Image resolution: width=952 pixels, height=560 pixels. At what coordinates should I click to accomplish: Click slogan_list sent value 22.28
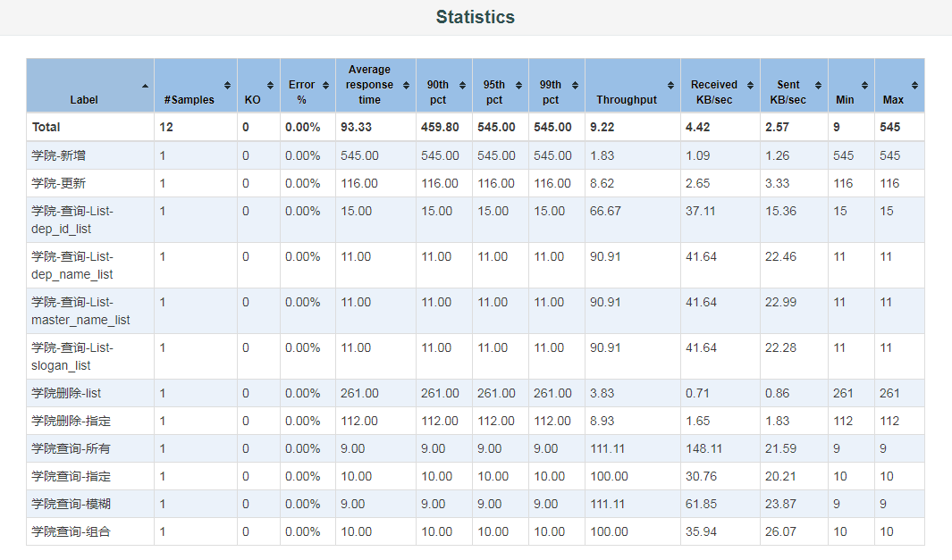tap(780, 347)
